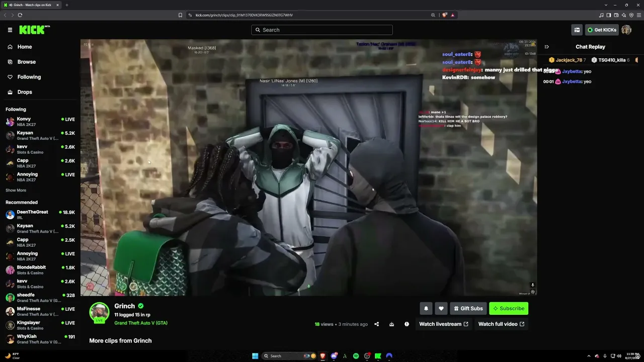
Task: Collapse the Chat Replay panel
Action: point(547,47)
